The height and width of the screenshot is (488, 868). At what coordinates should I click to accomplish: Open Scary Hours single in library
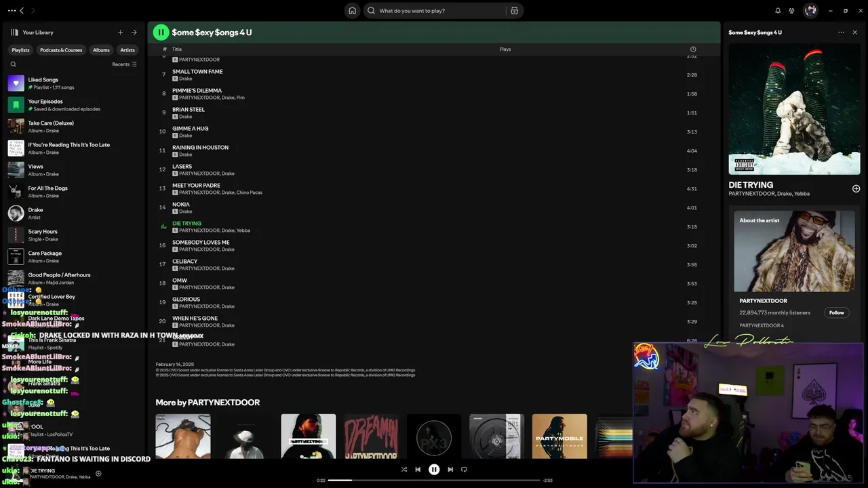(x=73, y=235)
